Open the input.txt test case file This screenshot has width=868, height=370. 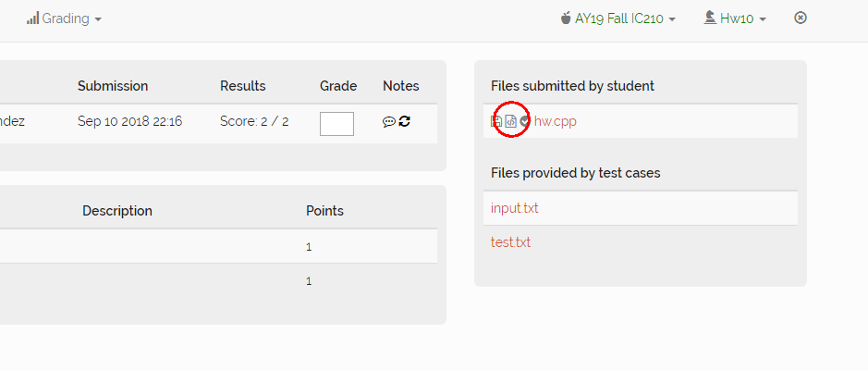pos(514,208)
